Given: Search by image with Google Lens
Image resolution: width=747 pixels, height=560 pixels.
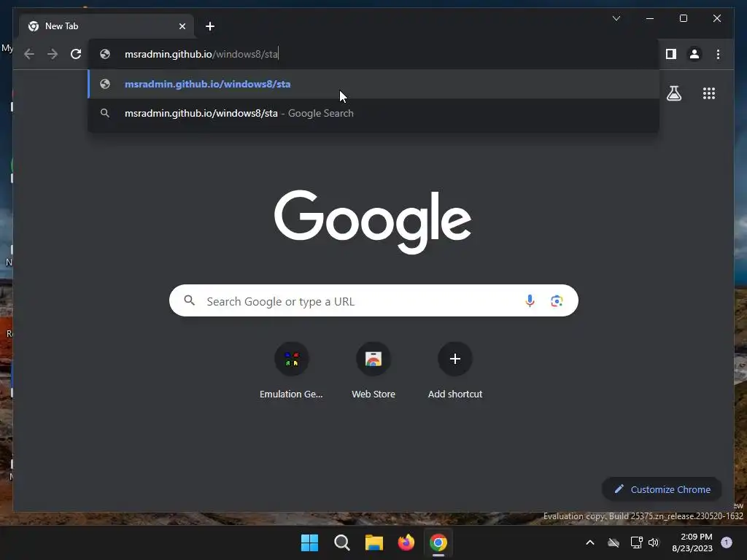Looking at the screenshot, I should pyautogui.click(x=557, y=301).
